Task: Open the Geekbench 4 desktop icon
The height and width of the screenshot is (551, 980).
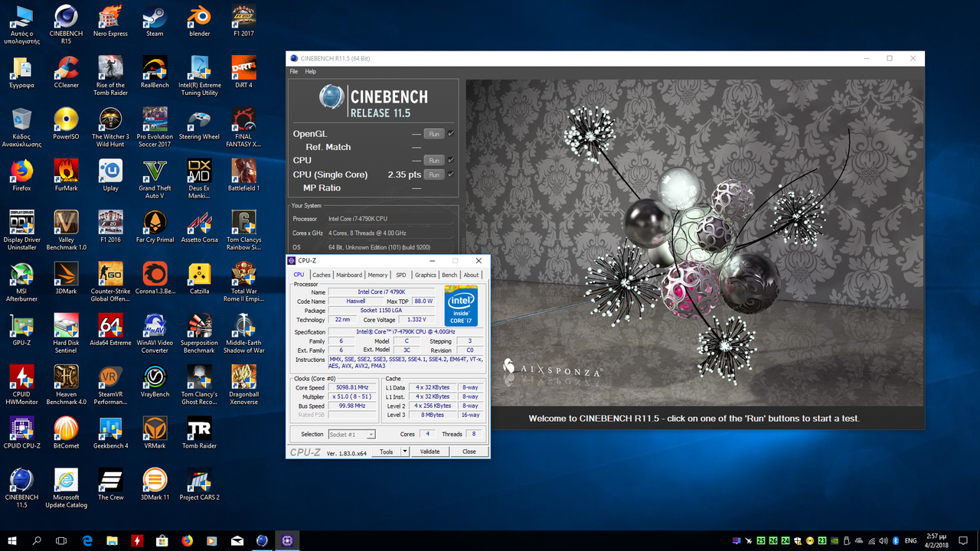Action: click(x=110, y=432)
